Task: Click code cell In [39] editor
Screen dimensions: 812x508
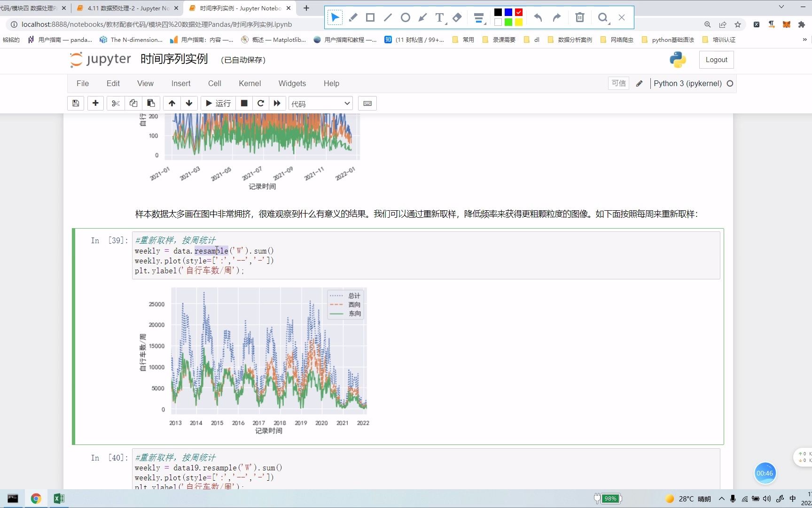Action: pos(426,255)
